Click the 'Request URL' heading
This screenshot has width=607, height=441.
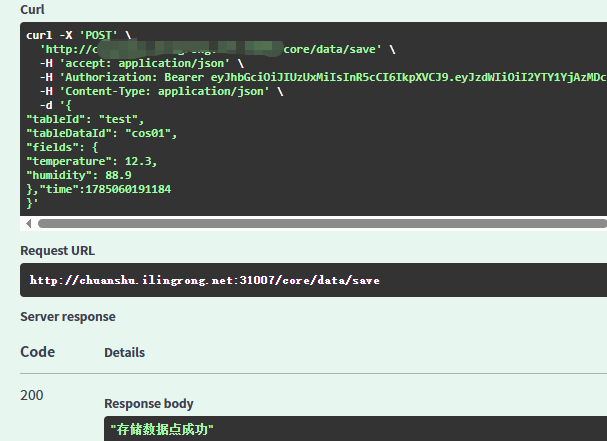(57, 251)
